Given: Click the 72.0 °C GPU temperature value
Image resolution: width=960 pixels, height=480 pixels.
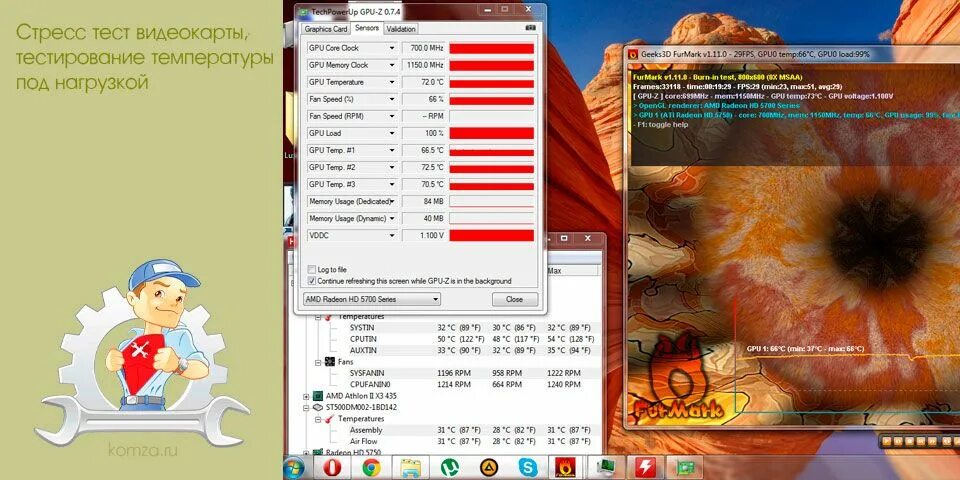Looking at the screenshot, I should pos(424,82).
